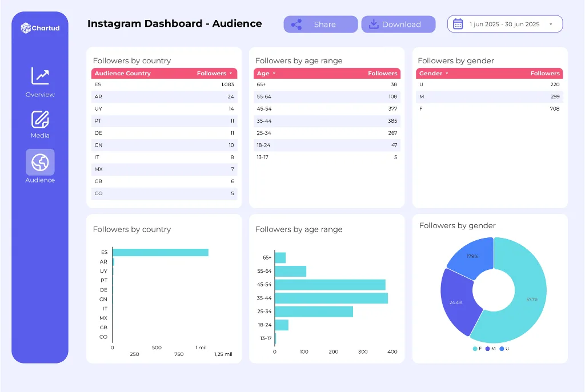Sort by Gender column header arrow
The width and height of the screenshot is (585, 392).
447,74
